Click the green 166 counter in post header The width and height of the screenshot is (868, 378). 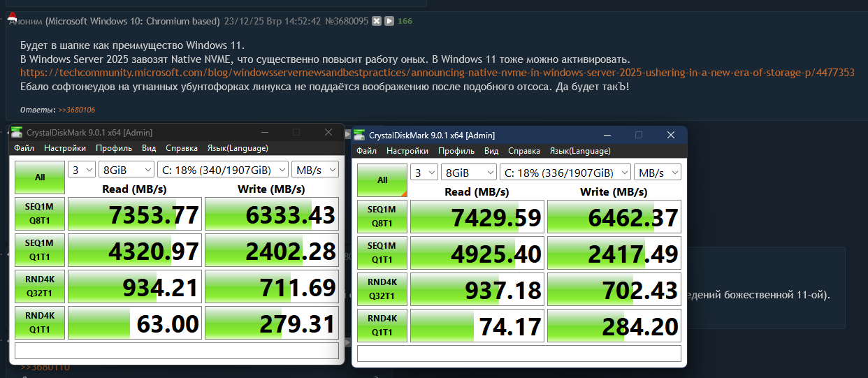[405, 21]
